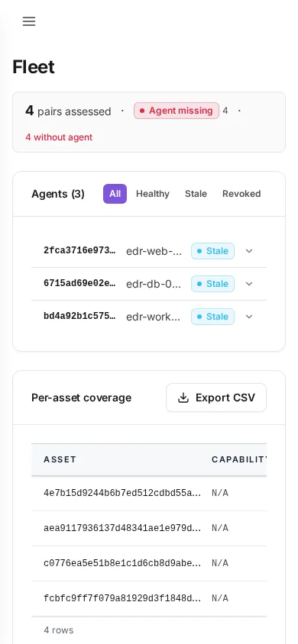Click the Agent missing status badge
Screen dimensions: 298x644
[177, 111]
